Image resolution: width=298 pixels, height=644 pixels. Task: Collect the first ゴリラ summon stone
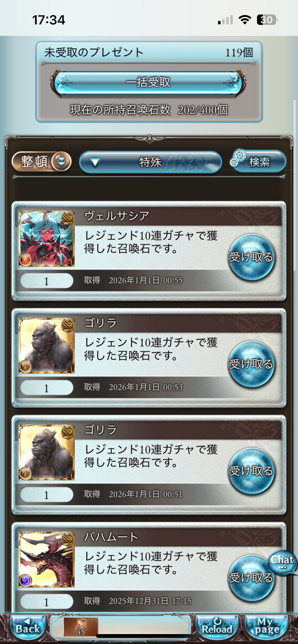point(251,364)
